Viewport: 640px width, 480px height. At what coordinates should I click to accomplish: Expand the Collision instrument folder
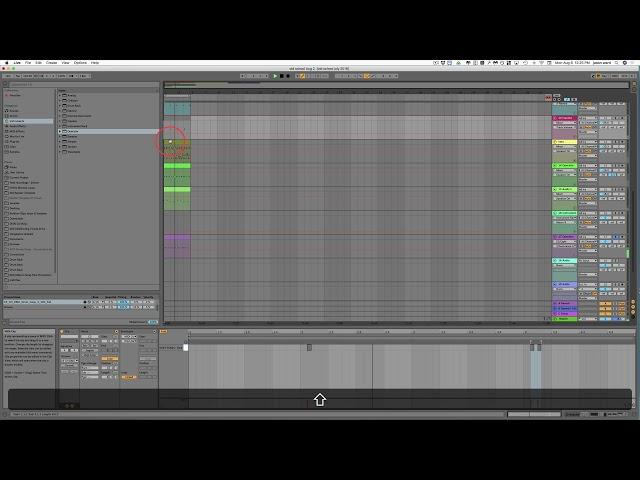point(60,100)
